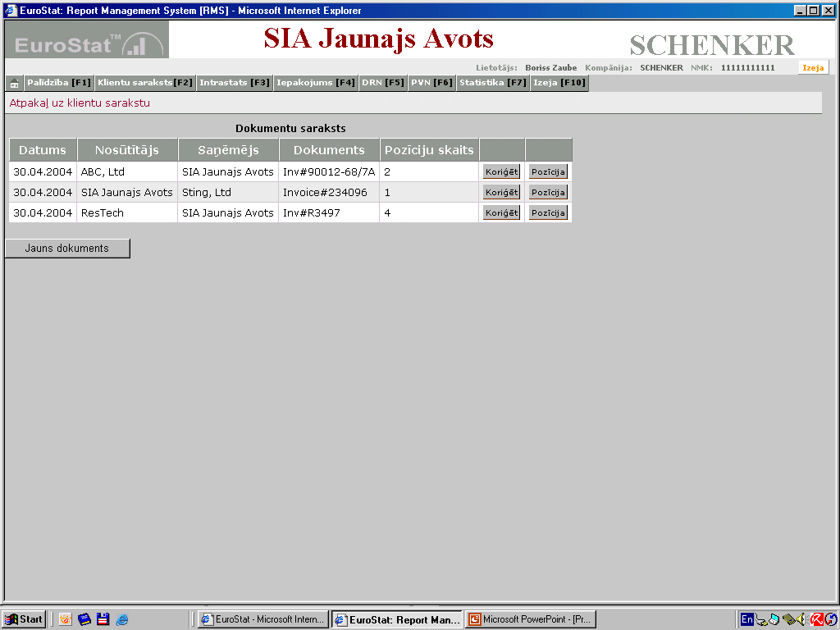Image resolution: width=840 pixels, height=630 pixels.
Task: Select Iepakojums [F4] menu item
Action: click(316, 83)
